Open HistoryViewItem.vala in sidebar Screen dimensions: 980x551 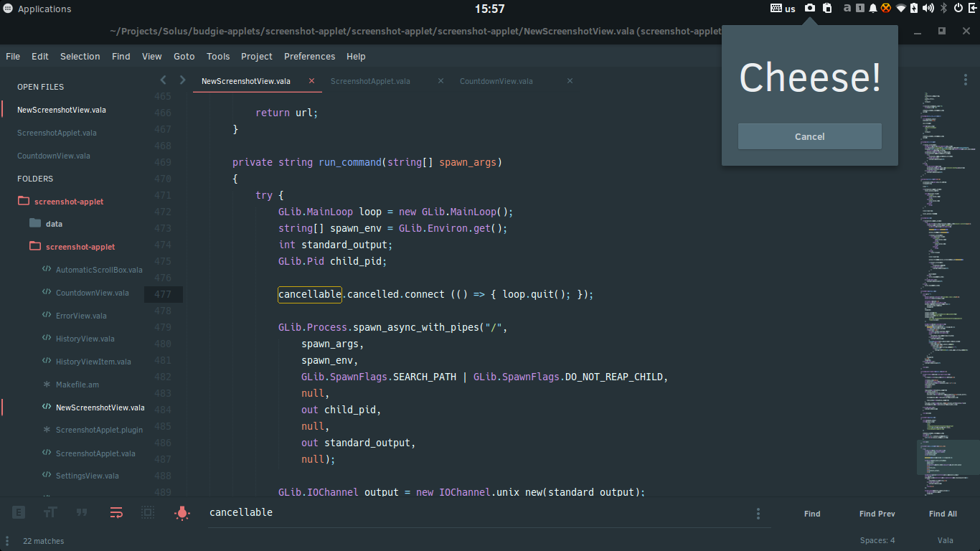point(93,362)
